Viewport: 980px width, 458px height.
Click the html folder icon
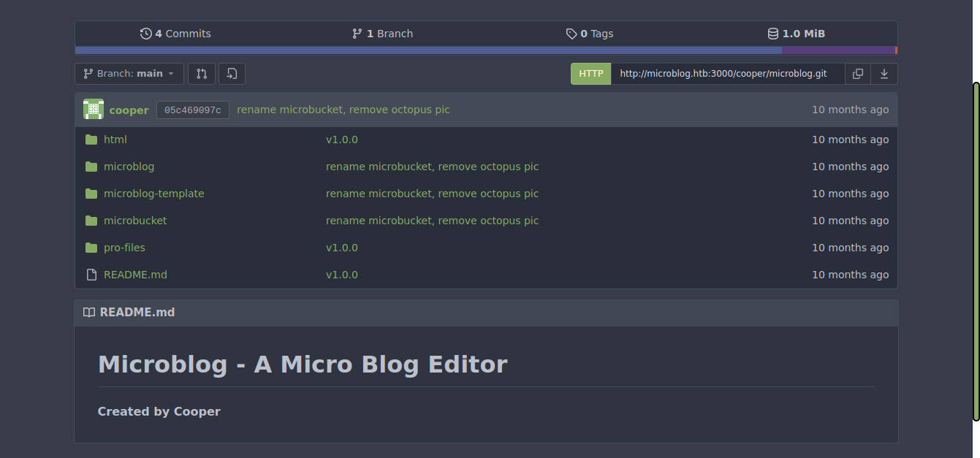[x=91, y=140]
